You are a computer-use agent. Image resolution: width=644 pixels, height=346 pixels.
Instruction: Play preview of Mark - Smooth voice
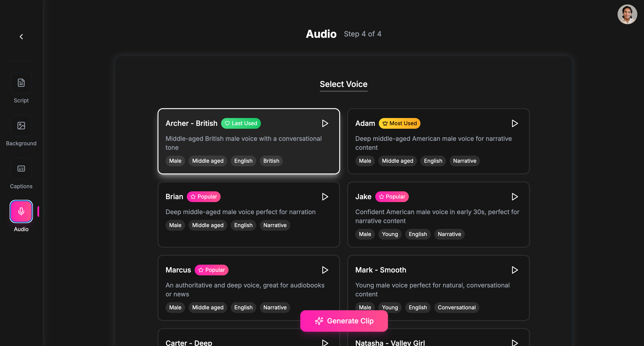point(514,270)
